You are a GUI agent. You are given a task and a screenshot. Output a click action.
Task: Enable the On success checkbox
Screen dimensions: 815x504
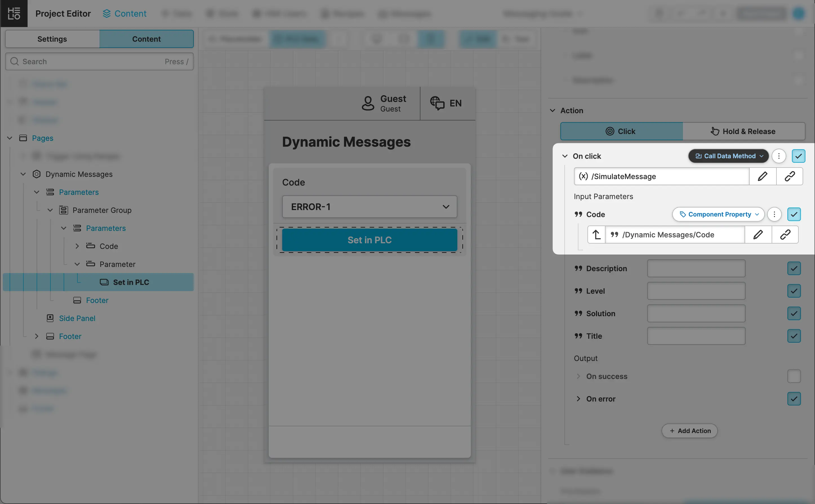(x=794, y=376)
